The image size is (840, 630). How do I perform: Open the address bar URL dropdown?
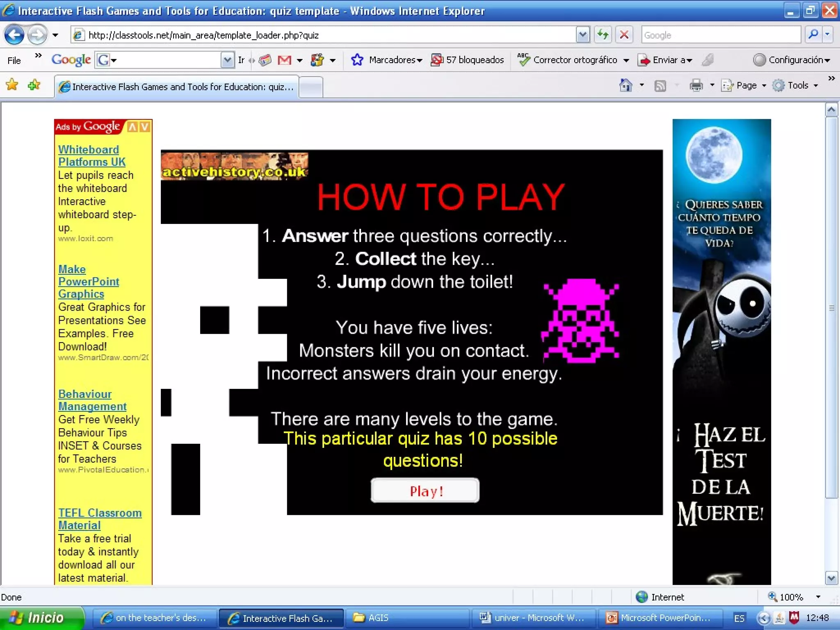coord(582,35)
